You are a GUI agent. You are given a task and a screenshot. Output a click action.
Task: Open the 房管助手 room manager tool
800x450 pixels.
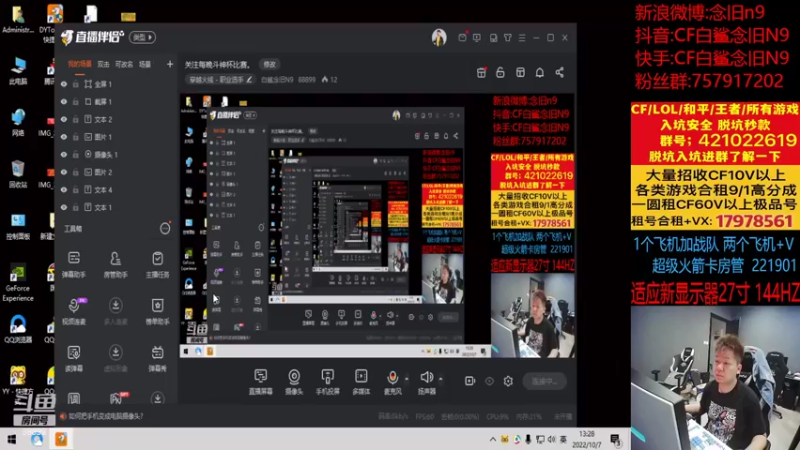click(x=116, y=264)
